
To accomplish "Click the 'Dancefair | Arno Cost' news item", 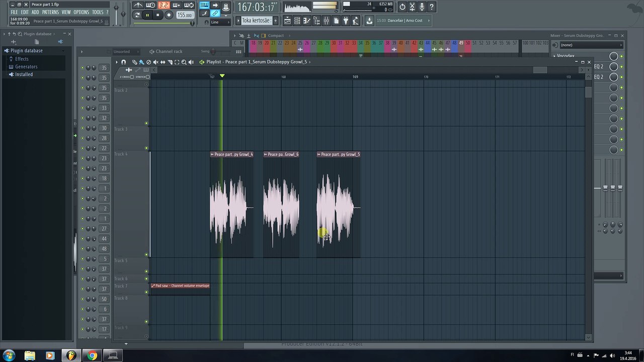I will pyautogui.click(x=405, y=21).
